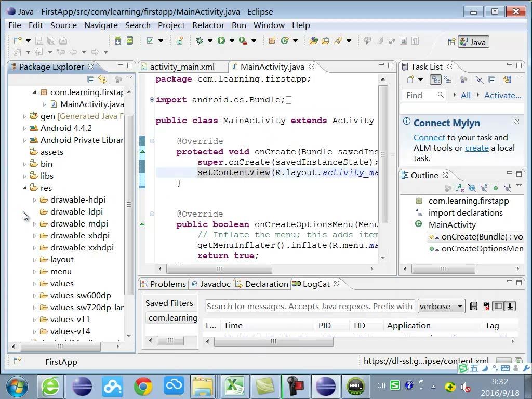Viewport: 532px width, 399px height.
Task: Click the LogCat message search field
Action: click(310, 307)
